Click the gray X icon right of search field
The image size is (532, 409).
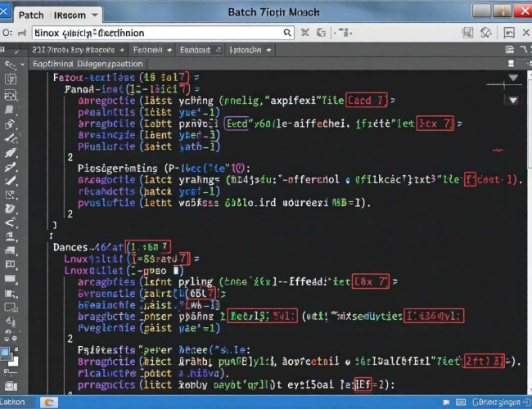point(305,33)
